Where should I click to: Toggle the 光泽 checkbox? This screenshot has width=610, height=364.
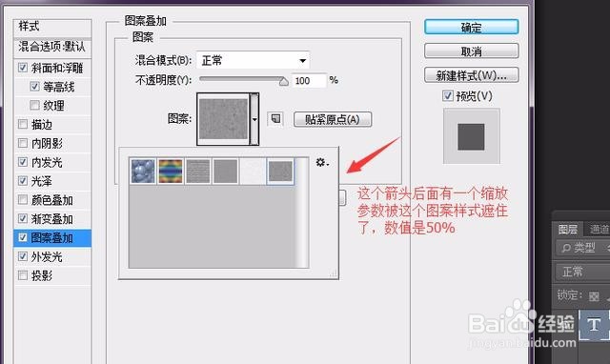[x=23, y=180]
